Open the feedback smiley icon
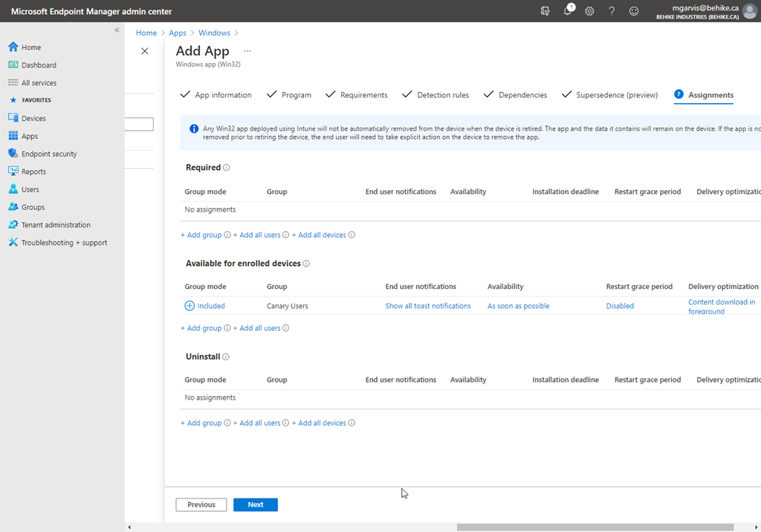The image size is (761, 532). click(634, 11)
